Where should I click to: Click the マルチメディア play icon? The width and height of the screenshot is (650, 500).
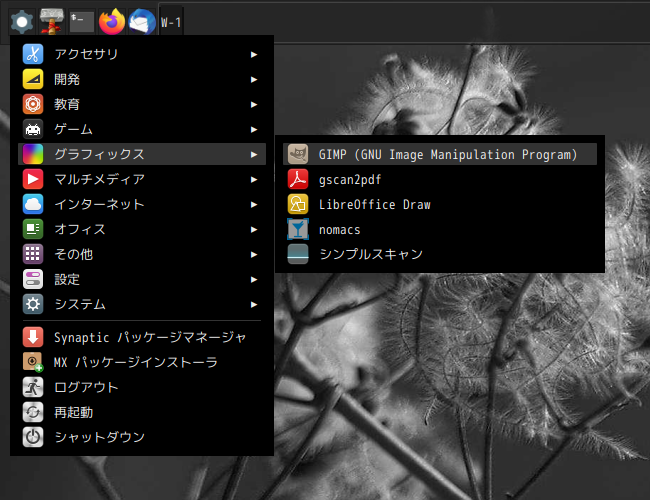click(x=33, y=179)
